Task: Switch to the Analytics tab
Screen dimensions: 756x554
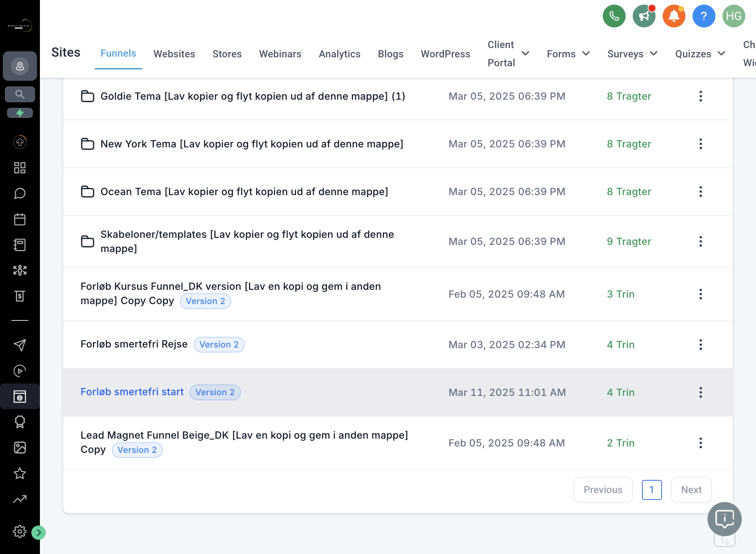Action: click(340, 54)
